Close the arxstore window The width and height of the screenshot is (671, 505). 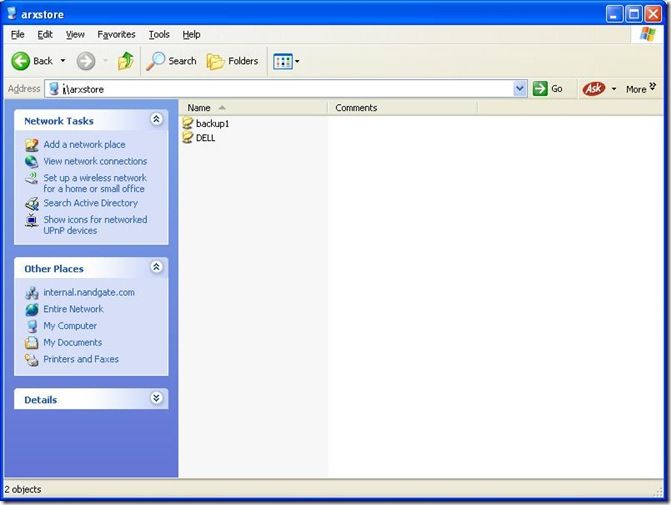[x=653, y=14]
